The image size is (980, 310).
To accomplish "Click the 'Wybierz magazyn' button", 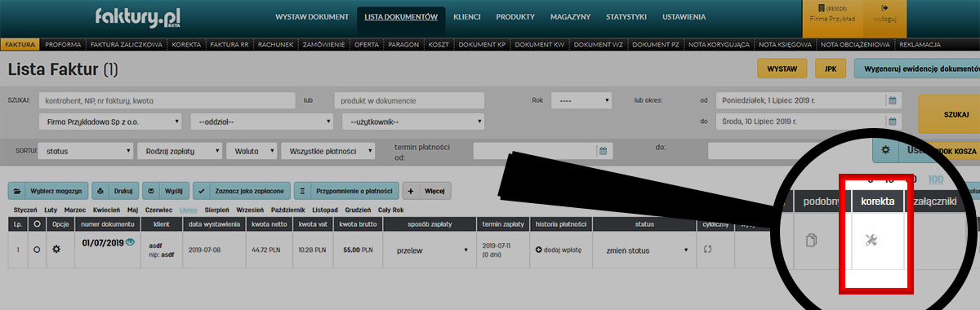I will pyautogui.click(x=48, y=191).
